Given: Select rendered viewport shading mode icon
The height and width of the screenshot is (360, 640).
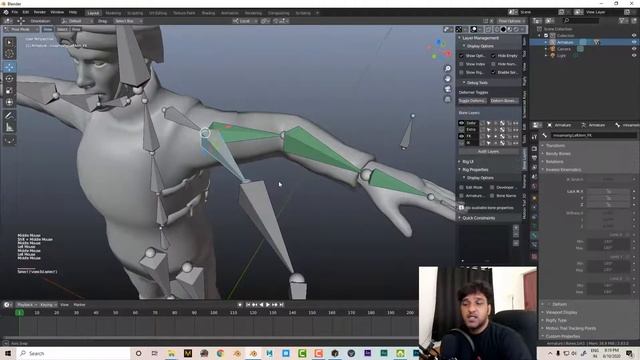Looking at the screenshot, I should [516, 29].
